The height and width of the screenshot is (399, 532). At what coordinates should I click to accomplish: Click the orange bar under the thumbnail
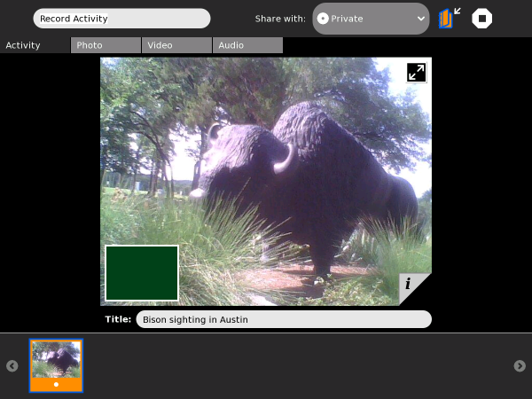[56, 385]
